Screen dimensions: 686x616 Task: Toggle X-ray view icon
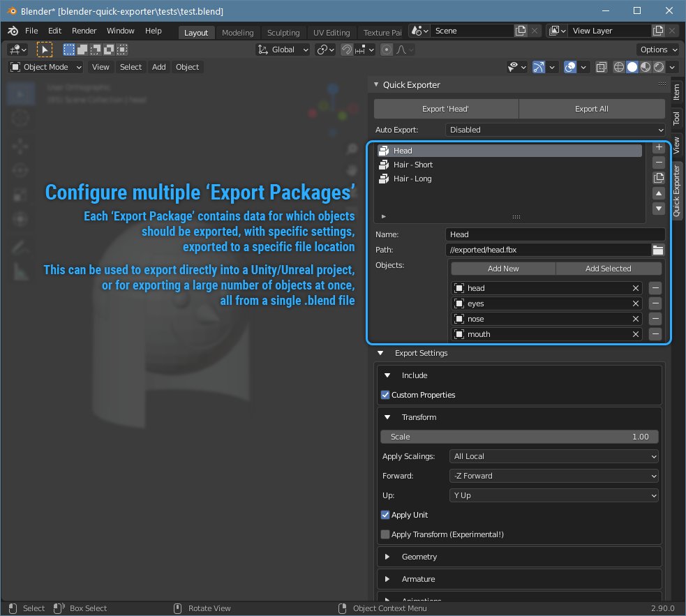[x=602, y=68]
